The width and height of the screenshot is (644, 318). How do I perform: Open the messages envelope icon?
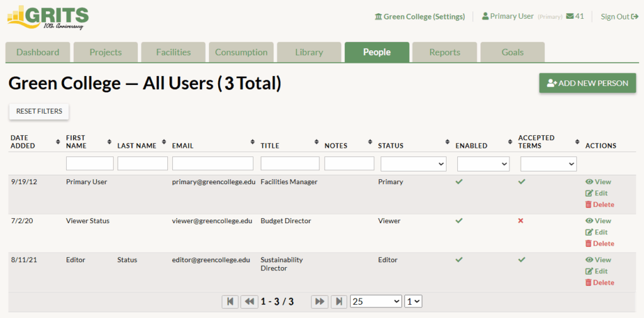pos(570,16)
